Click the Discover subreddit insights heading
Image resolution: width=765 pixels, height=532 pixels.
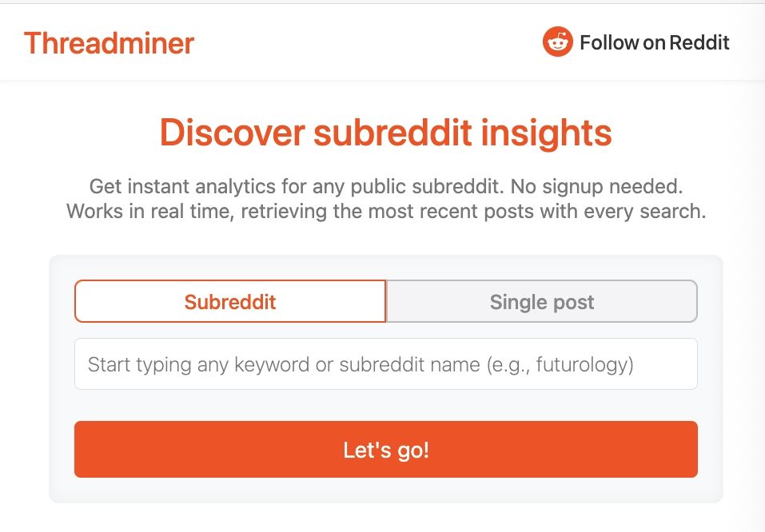pos(385,133)
